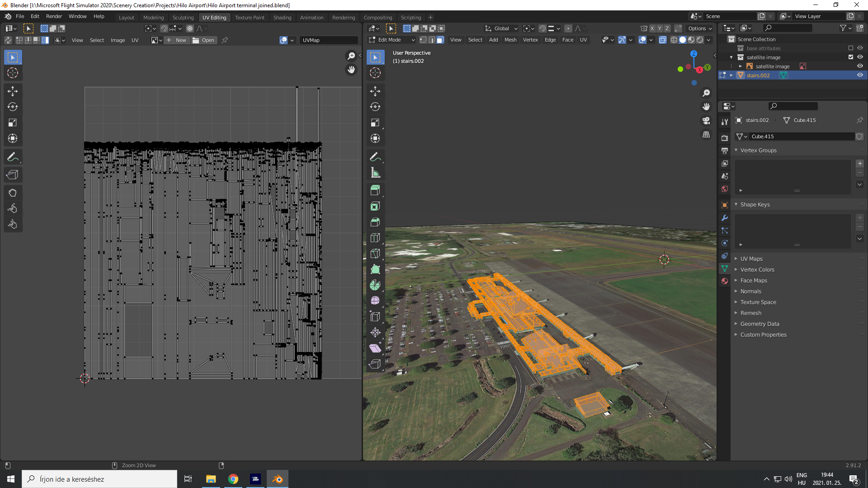Choose the Measure tool in the 3D viewport toolbar

[375, 172]
